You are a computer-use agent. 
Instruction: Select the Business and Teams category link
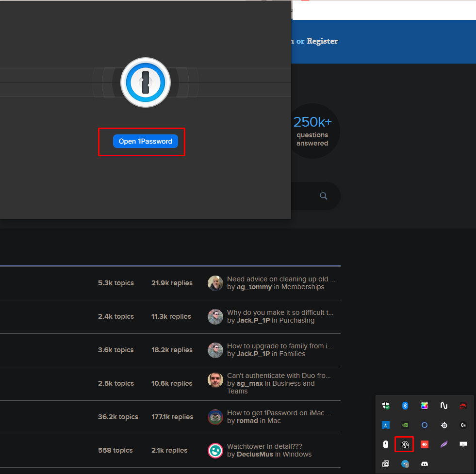coord(293,383)
